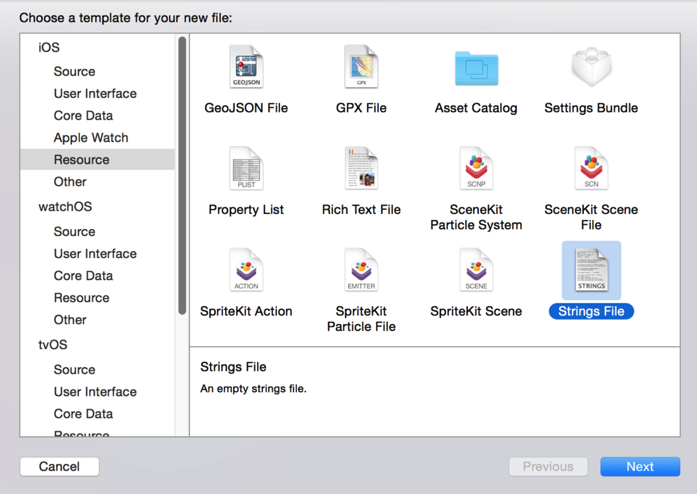This screenshot has height=494, width=697.
Task: Click the blue 'Strings File' label
Action: (591, 311)
